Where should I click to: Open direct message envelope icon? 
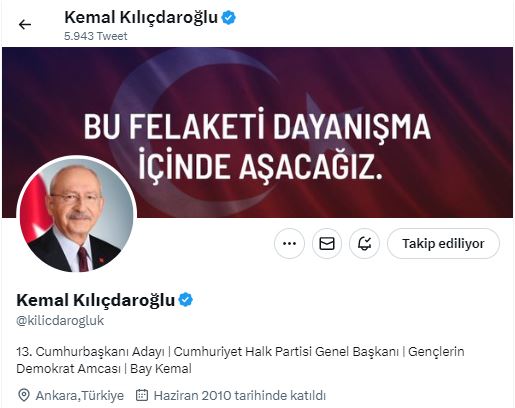(327, 243)
